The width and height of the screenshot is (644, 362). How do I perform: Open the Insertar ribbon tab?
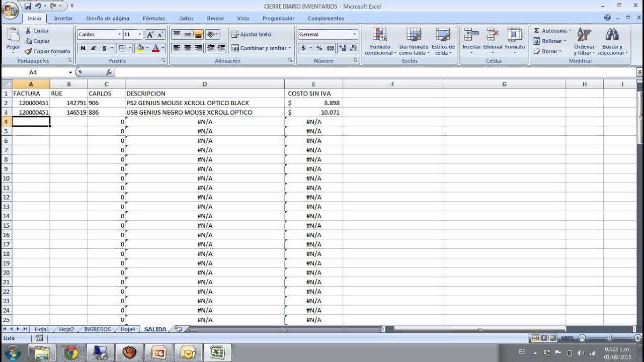coord(63,19)
